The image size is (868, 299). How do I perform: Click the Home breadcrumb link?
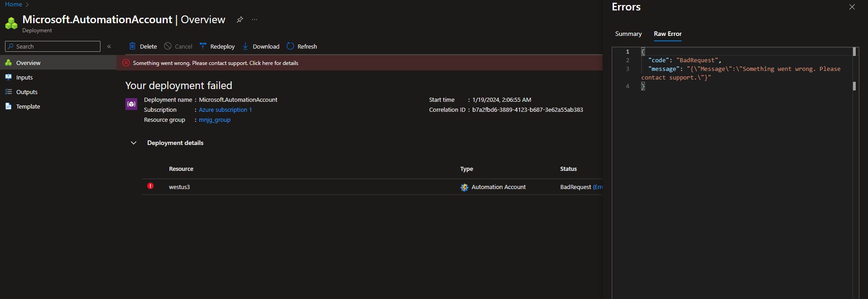pyautogui.click(x=13, y=4)
